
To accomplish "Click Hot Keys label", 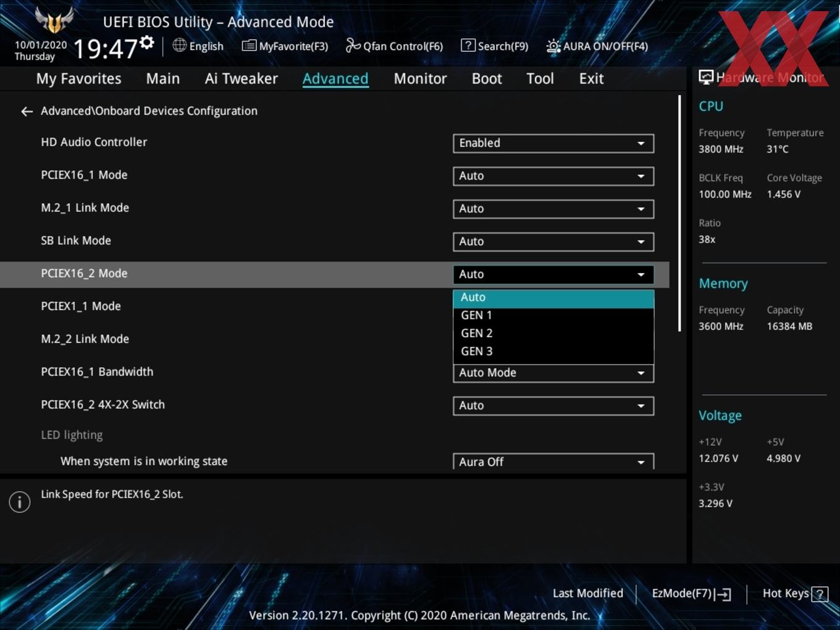I will 786,594.
